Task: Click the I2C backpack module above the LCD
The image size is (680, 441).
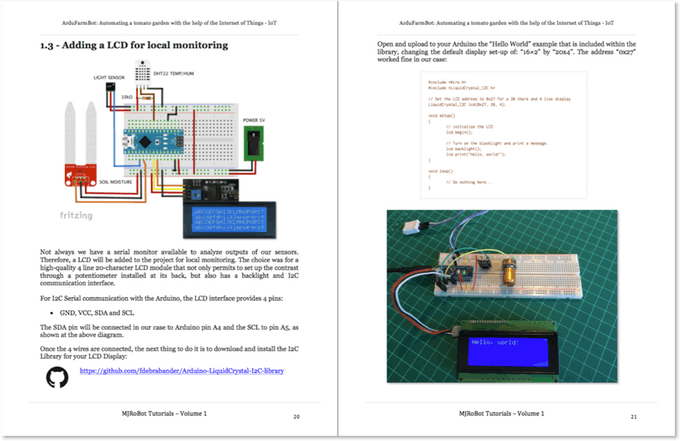Action: click(210, 190)
